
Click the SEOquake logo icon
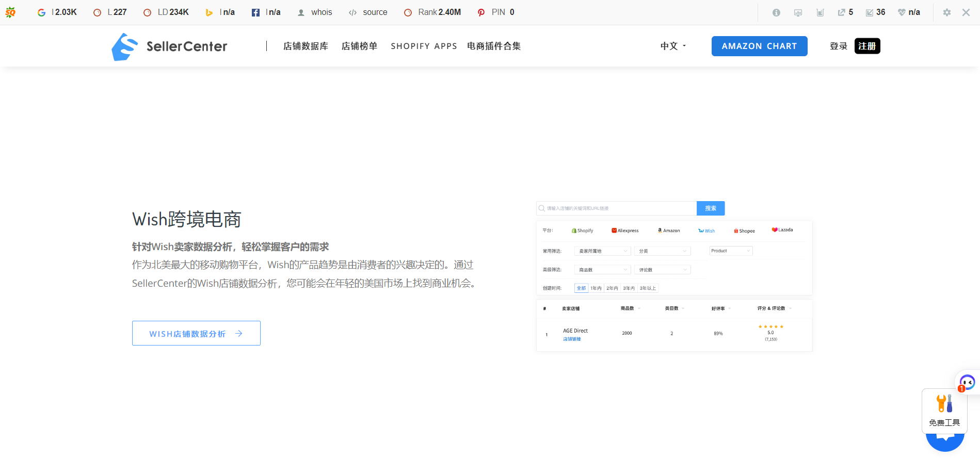pos(10,12)
